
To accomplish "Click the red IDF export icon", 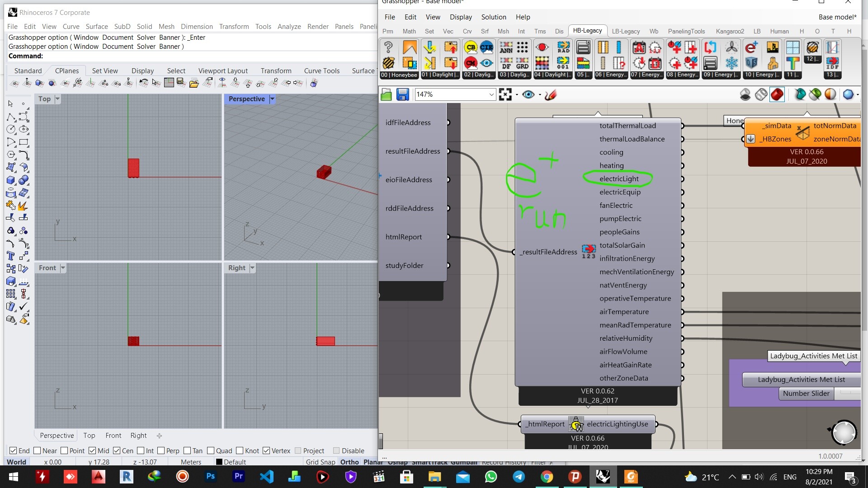I will click(x=832, y=63).
